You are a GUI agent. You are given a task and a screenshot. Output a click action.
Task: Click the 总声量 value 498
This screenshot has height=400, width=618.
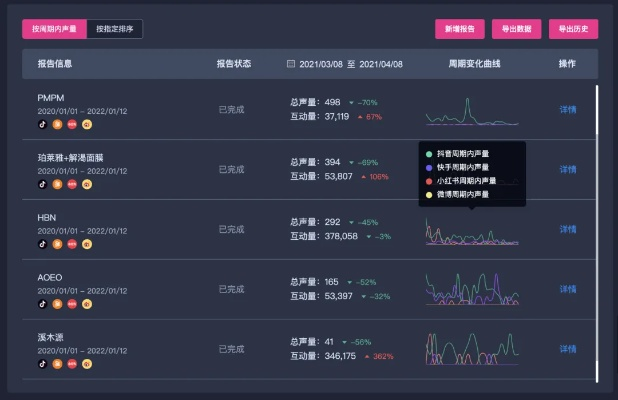coord(332,102)
